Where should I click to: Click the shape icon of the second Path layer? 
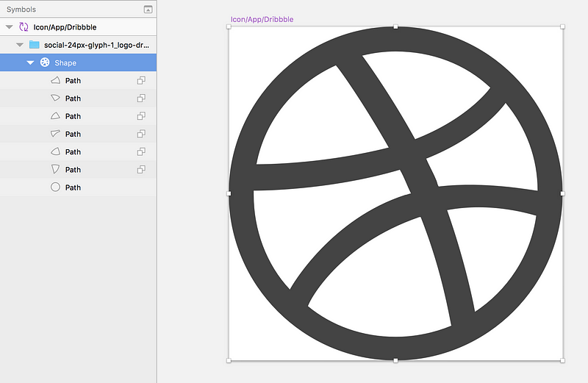click(55, 98)
